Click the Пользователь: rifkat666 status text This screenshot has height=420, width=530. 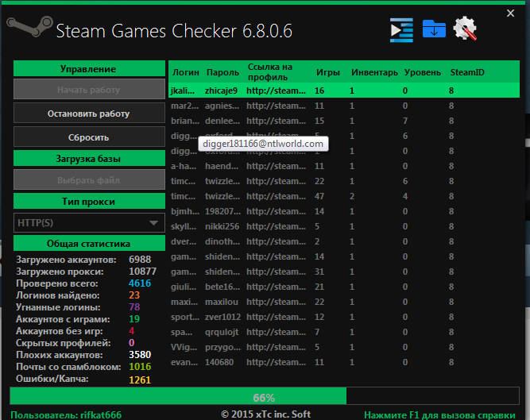66,414
